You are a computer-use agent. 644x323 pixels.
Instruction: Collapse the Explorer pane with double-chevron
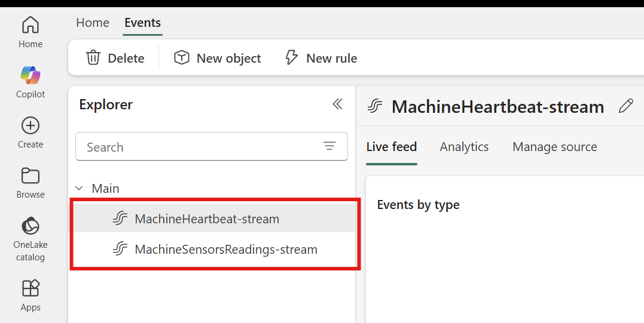pyautogui.click(x=338, y=104)
